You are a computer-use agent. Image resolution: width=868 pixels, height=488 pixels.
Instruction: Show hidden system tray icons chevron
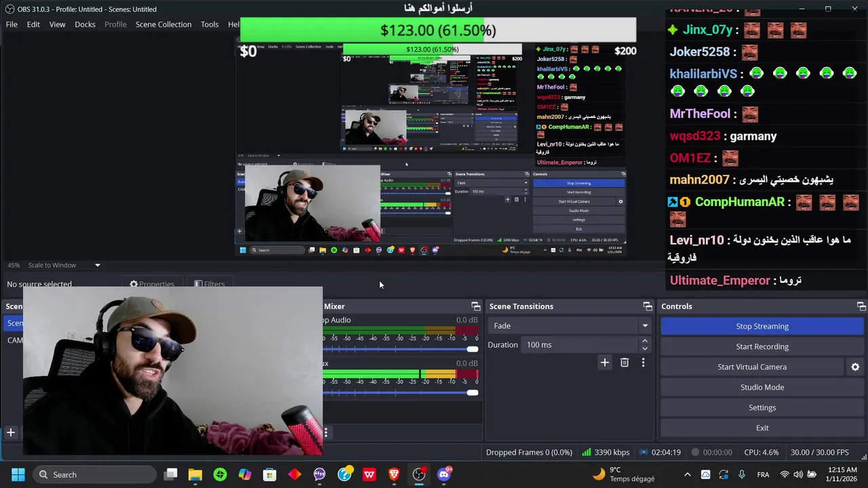(x=687, y=474)
